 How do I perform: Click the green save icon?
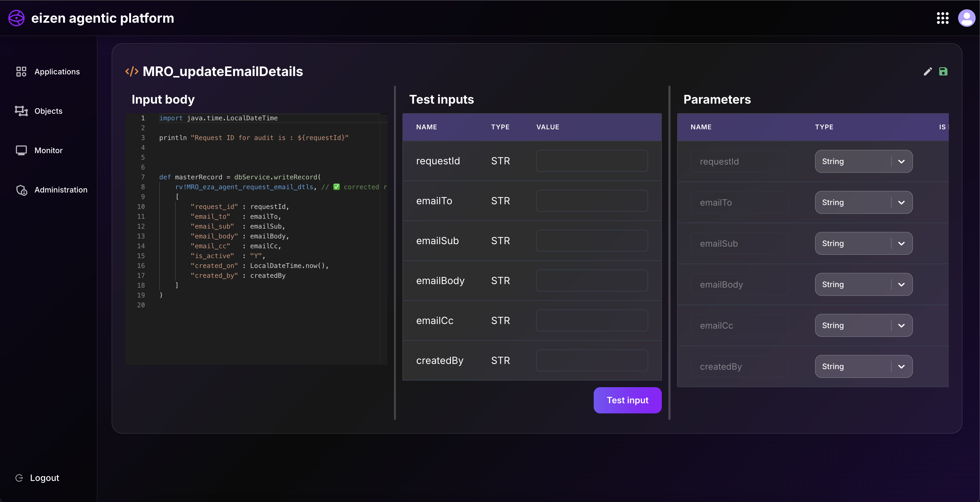943,71
